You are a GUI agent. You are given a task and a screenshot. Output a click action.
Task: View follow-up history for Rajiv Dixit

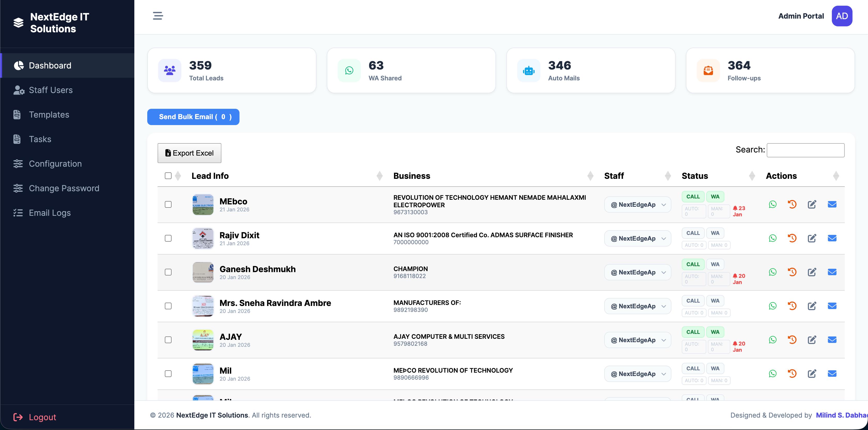tap(792, 238)
